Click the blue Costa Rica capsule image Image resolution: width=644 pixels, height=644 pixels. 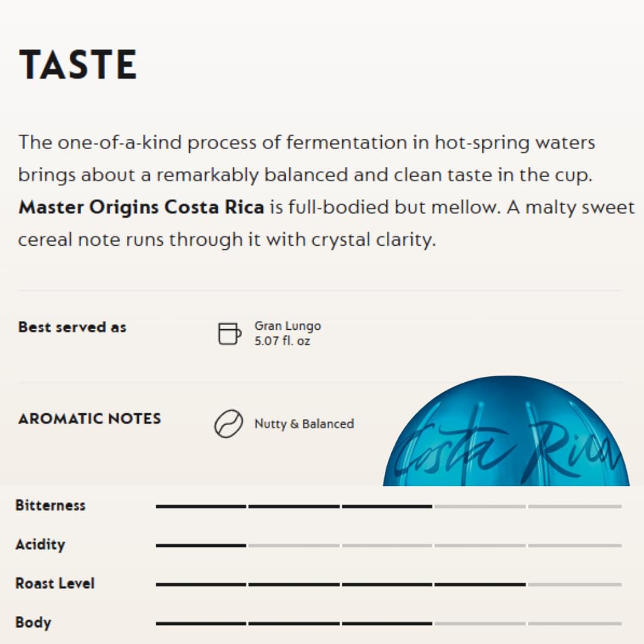(x=506, y=432)
